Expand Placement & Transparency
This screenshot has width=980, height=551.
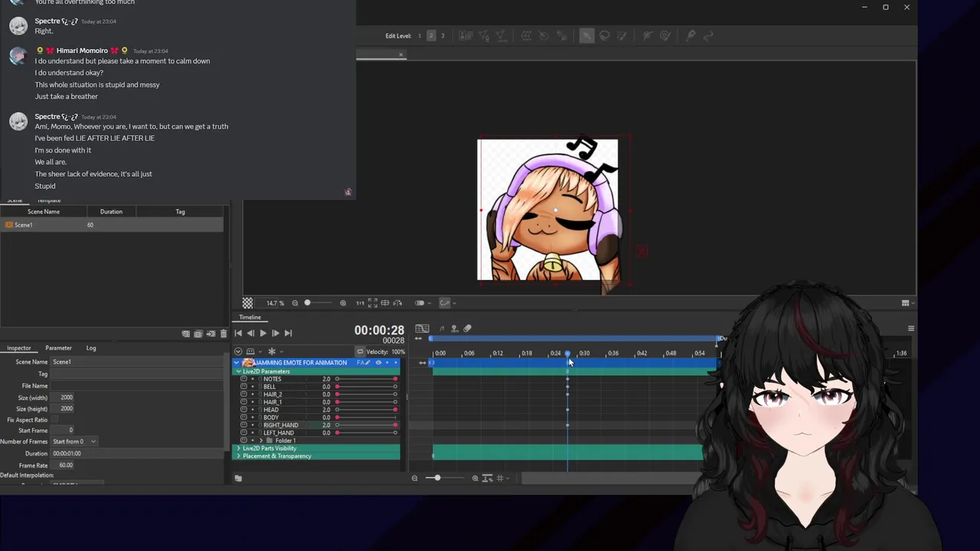238,456
